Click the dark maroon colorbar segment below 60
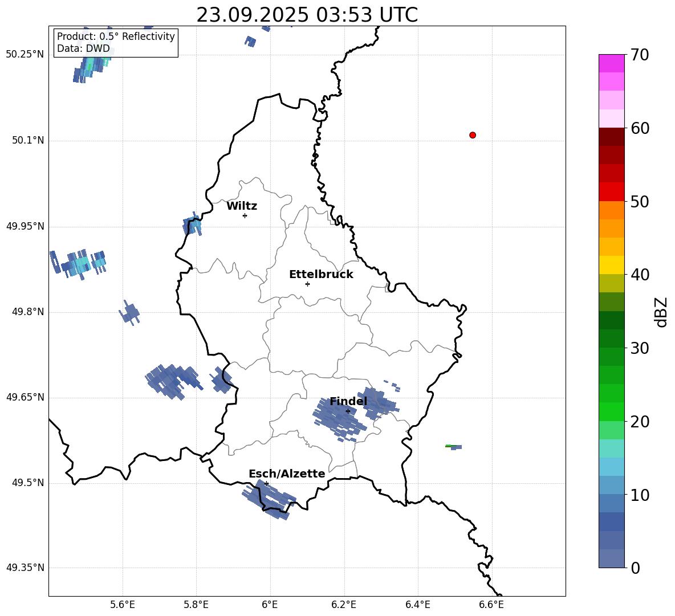 [x=611, y=137]
